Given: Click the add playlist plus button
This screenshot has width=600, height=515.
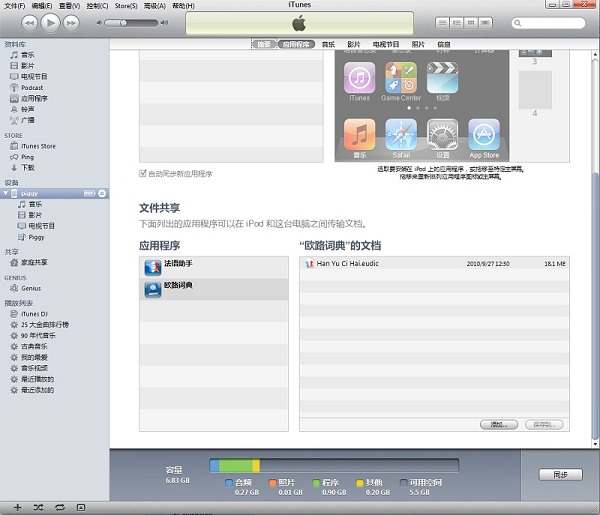Looking at the screenshot, I should (x=17, y=507).
